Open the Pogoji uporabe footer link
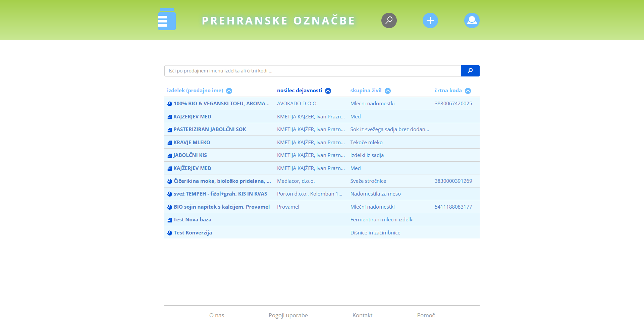Screen dimensions: 644x324 [288, 315]
